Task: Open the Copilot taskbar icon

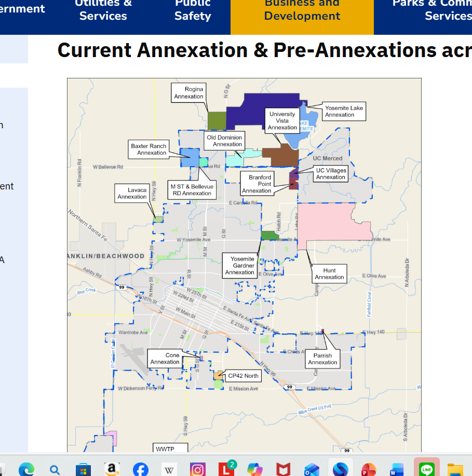Action: click(255, 469)
